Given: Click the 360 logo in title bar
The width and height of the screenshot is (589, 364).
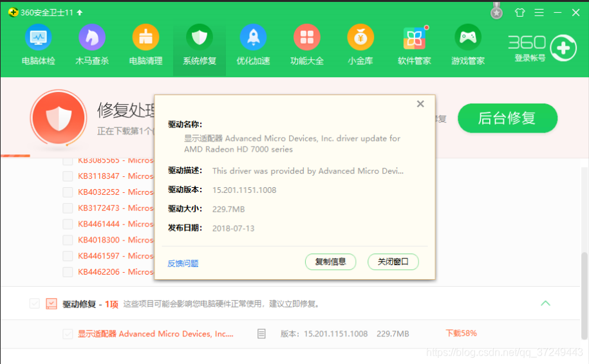Looking at the screenshot, I should tap(13, 12).
